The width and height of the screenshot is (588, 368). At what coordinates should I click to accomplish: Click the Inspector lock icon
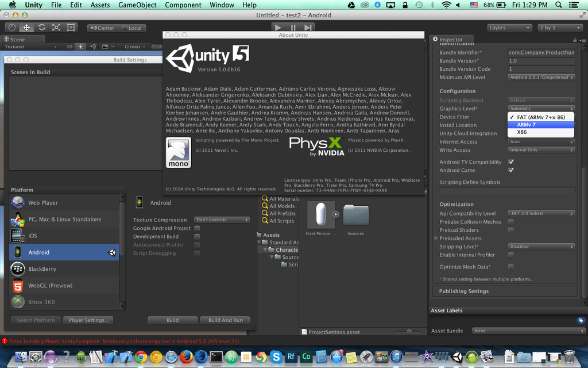coord(574,40)
